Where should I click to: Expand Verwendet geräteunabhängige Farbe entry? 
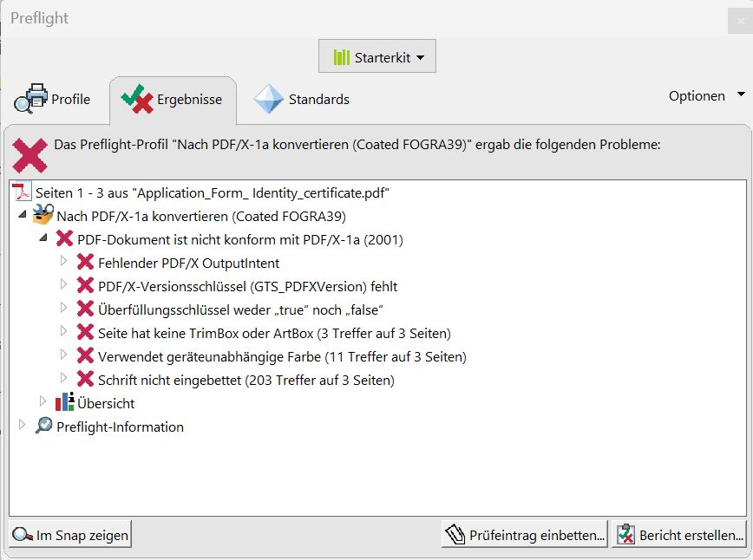[x=63, y=355]
